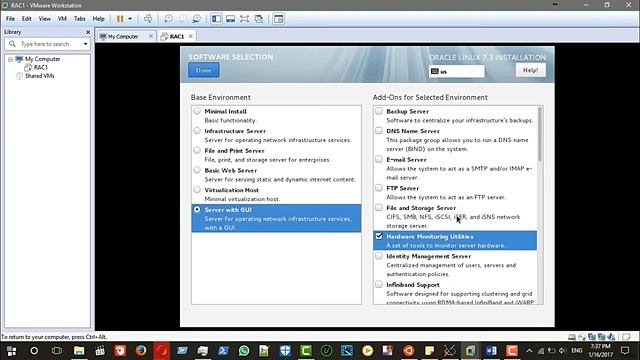Open the VM menu
This screenshot has height=360, width=640.
(x=62, y=19)
